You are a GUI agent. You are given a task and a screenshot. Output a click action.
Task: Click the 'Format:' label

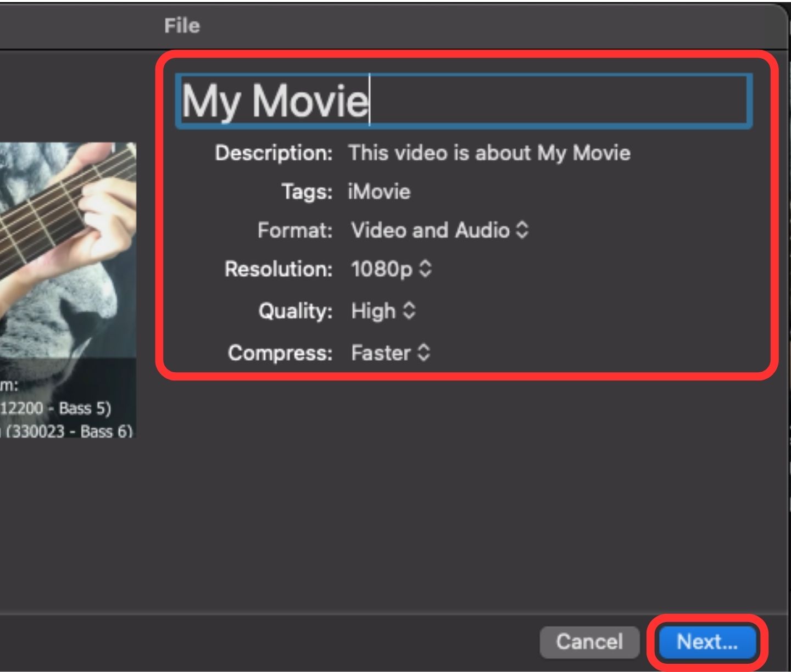click(x=295, y=230)
